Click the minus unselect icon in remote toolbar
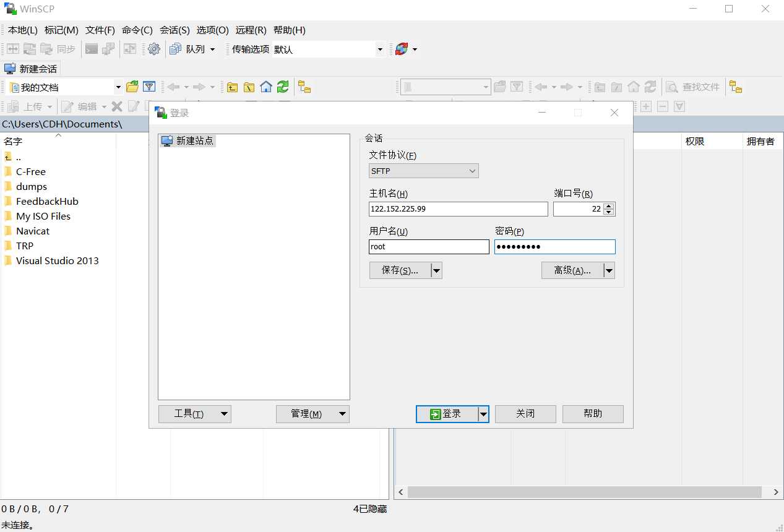Image resolution: width=784 pixels, height=532 pixels. [x=663, y=106]
